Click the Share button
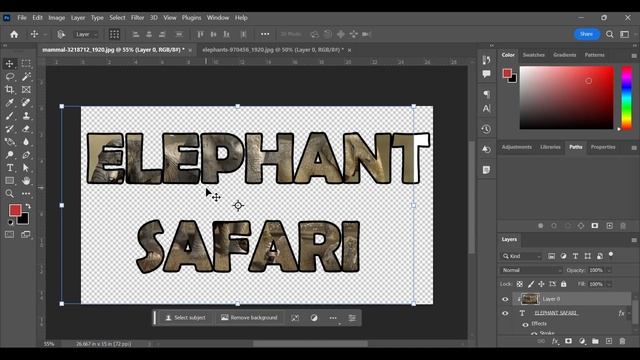 pos(587,34)
